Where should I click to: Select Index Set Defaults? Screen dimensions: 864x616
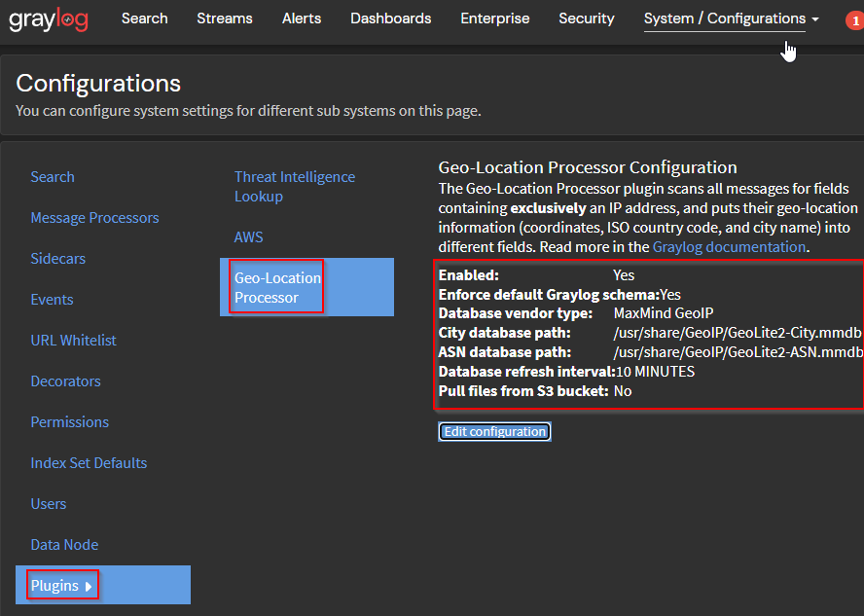[x=89, y=462]
